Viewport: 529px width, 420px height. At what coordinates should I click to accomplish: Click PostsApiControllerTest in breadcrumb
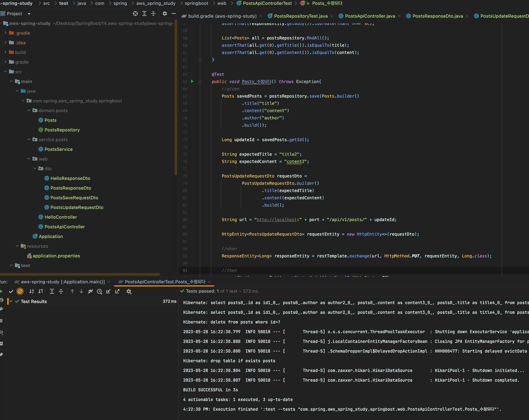point(267,3)
